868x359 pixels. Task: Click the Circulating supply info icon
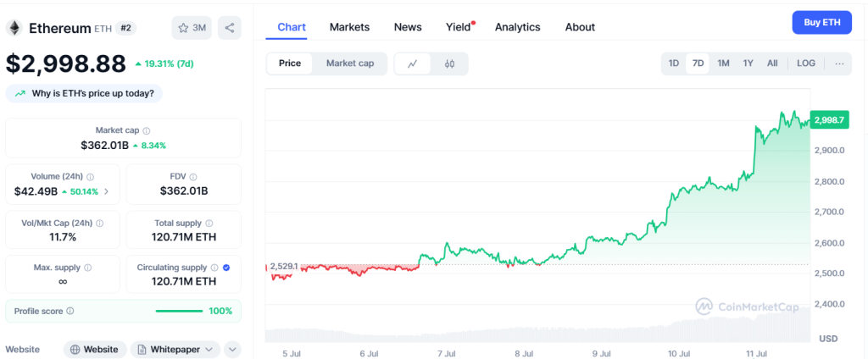214,268
